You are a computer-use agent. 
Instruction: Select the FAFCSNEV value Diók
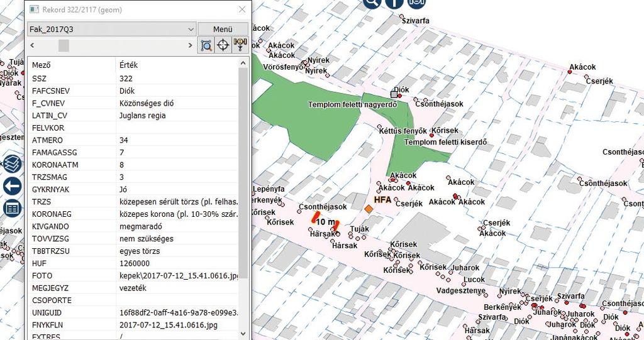(x=127, y=90)
